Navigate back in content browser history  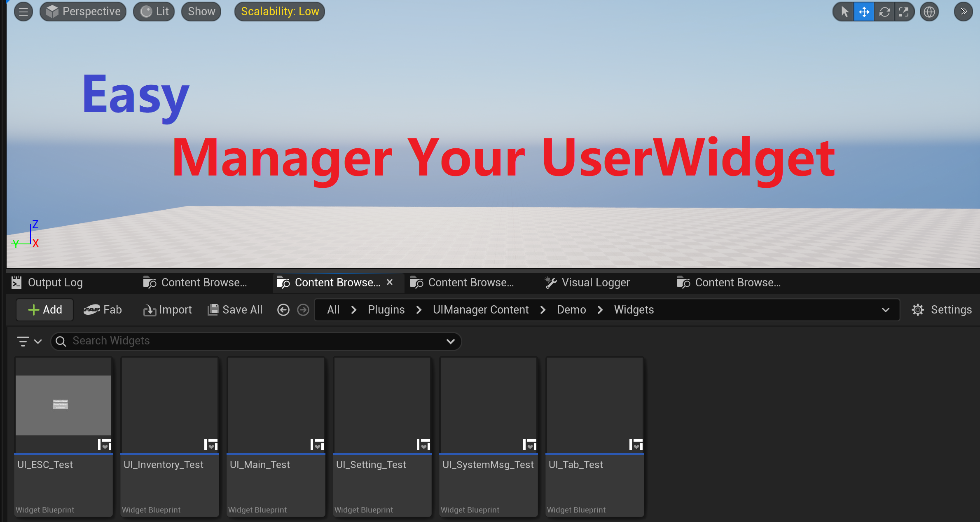pos(283,310)
